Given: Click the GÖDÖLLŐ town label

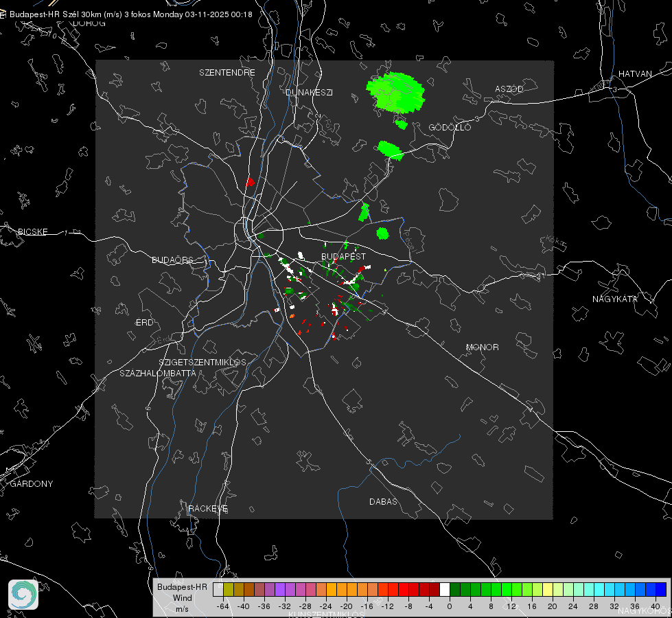Looking at the screenshot, I should [x=450, y=127].
